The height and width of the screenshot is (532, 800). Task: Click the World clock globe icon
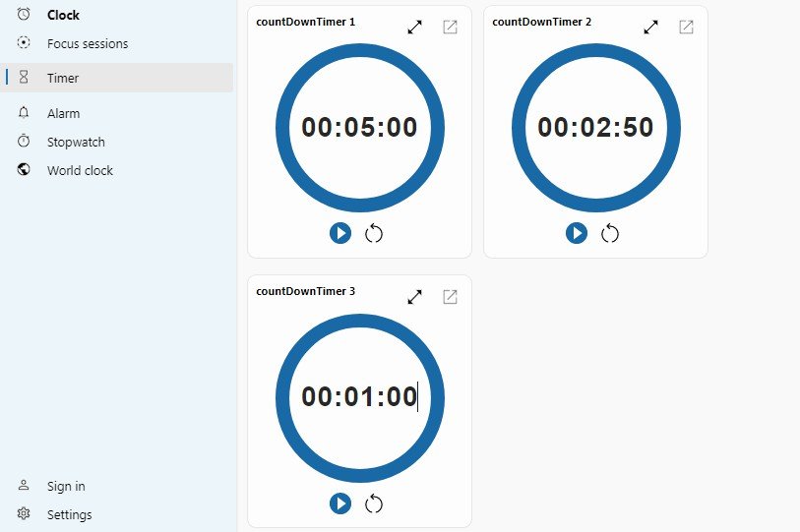24,169
